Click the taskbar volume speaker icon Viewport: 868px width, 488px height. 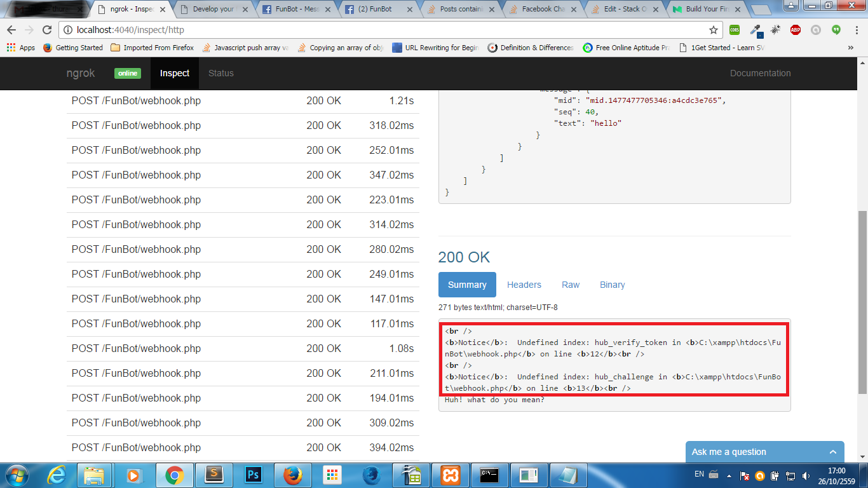pyautogui.click(x=806, y=475)
